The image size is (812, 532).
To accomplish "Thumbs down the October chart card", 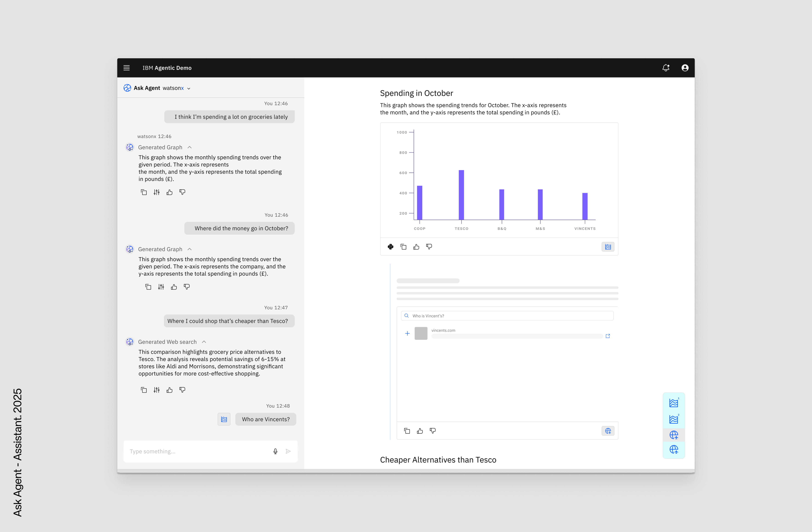I will tap(429, 247).
